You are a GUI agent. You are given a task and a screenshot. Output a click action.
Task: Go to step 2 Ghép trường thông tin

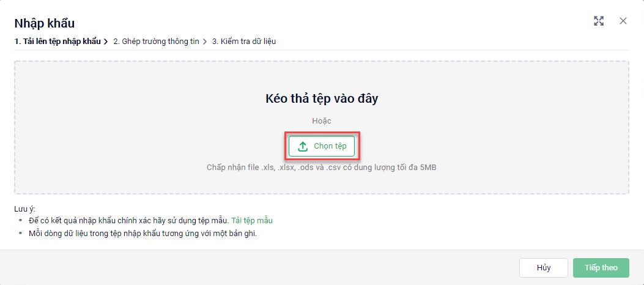coord(157,42)
